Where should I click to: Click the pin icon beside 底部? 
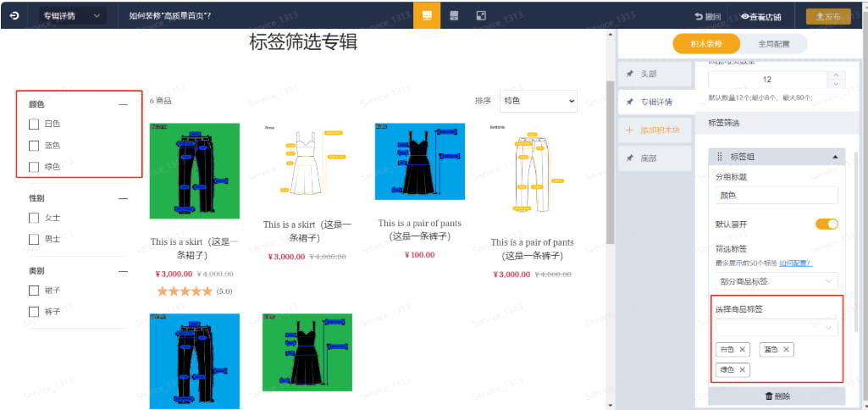(x=629, y=158)
